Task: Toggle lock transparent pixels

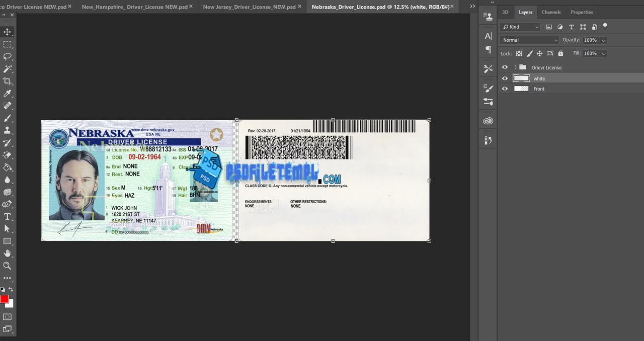Action: click(x=519, y=53)
